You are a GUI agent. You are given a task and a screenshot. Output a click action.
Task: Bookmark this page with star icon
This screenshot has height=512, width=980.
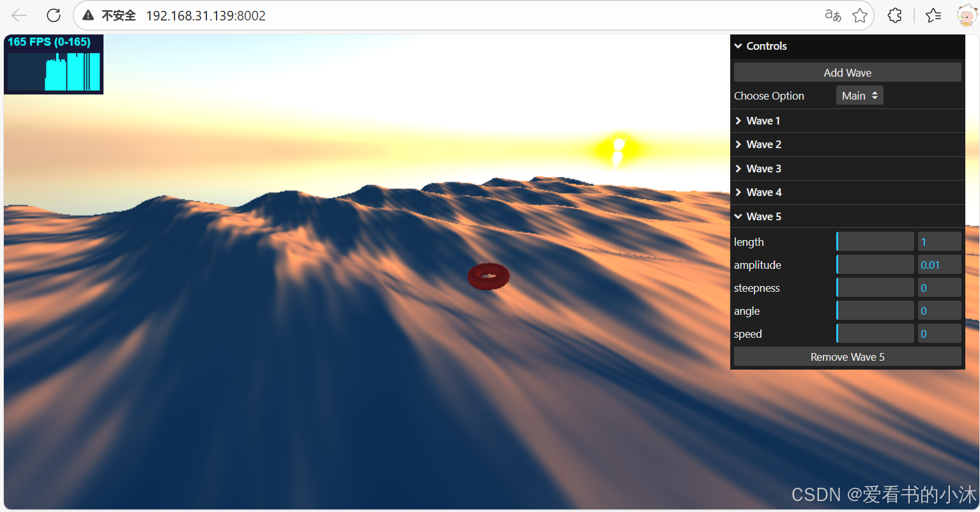coord(860,15)
